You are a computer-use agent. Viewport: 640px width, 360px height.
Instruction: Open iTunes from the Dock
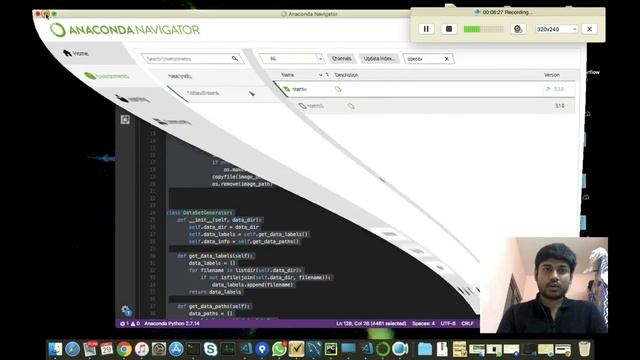click(x=141, y=349)
